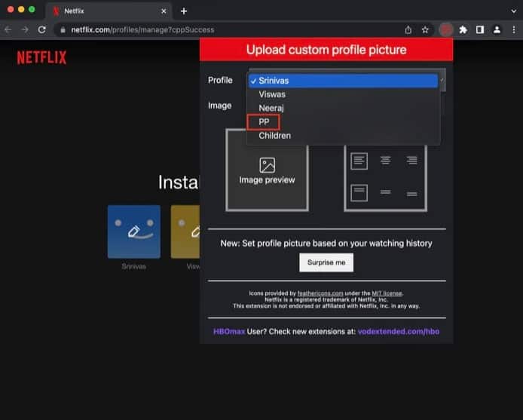Click the browser back arrow

pos(8,29)
